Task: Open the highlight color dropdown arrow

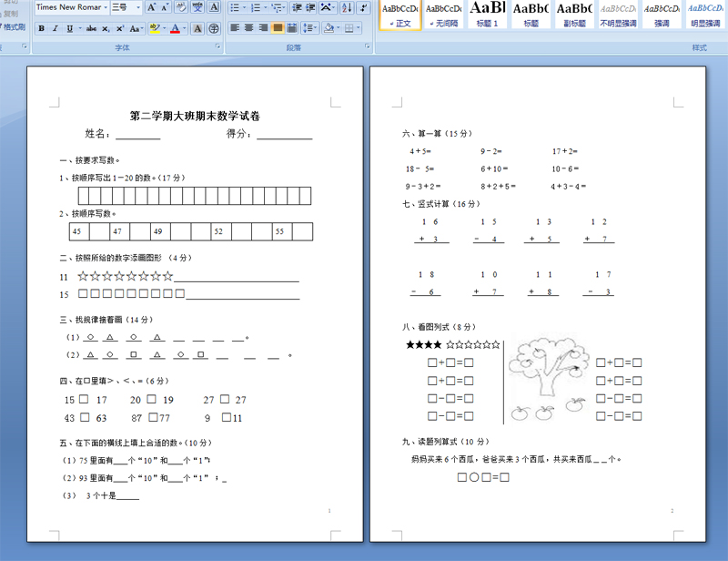Action: click(164, 28)
